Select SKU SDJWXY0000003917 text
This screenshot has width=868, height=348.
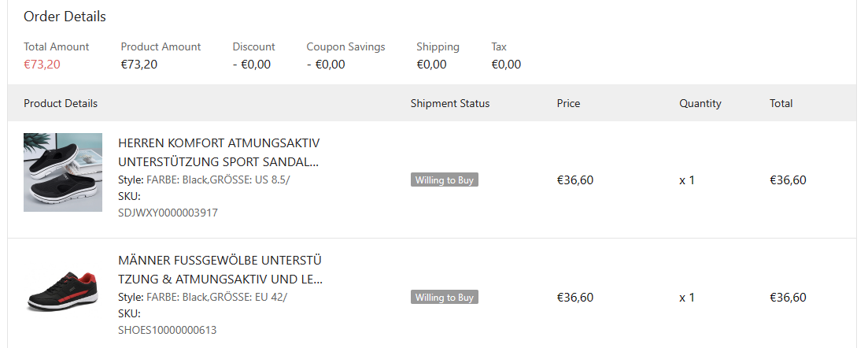(x=168, y=213)
